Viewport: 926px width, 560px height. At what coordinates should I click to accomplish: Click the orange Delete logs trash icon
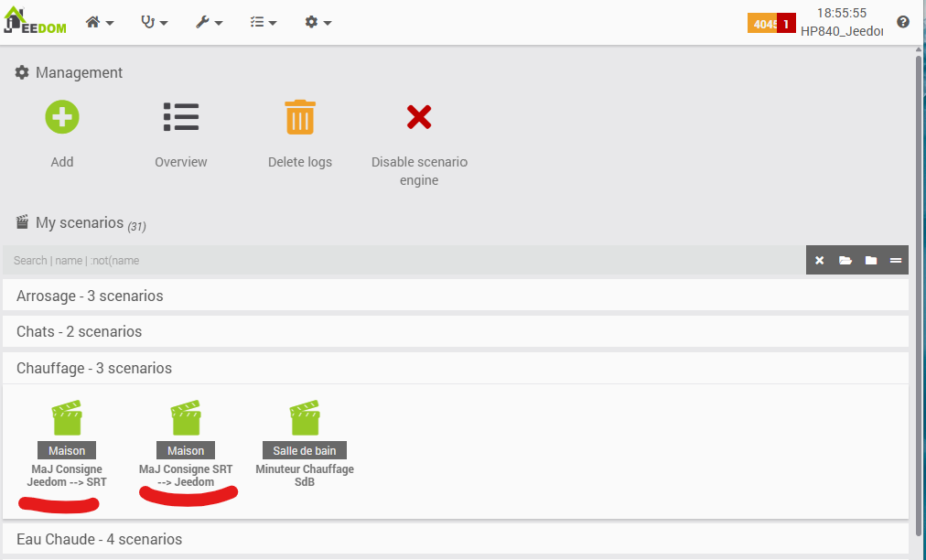pos(300,117)
